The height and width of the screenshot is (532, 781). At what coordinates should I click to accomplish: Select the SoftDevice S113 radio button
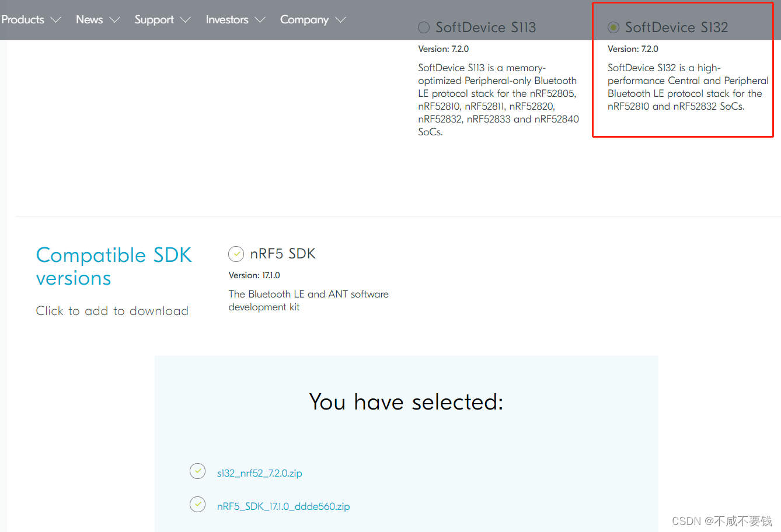click(424, 27)
